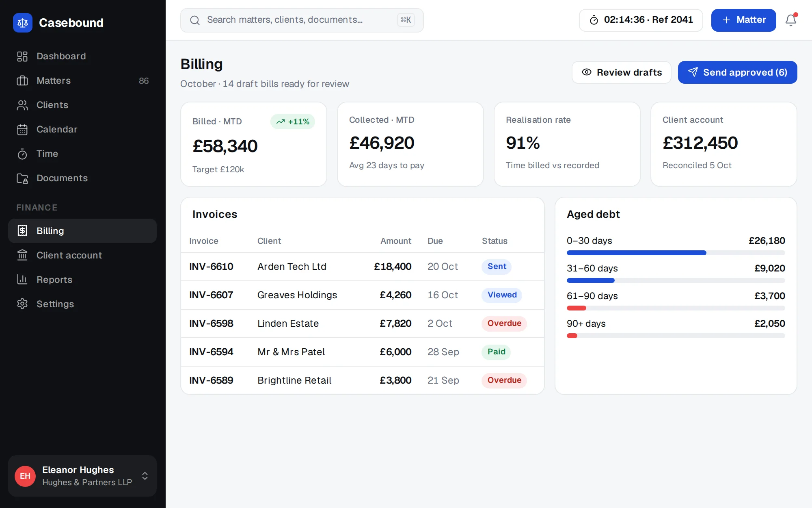Viewport: 812px width, 508px height.
Task: Open the Matters menu item
Action: coord(82,80)
